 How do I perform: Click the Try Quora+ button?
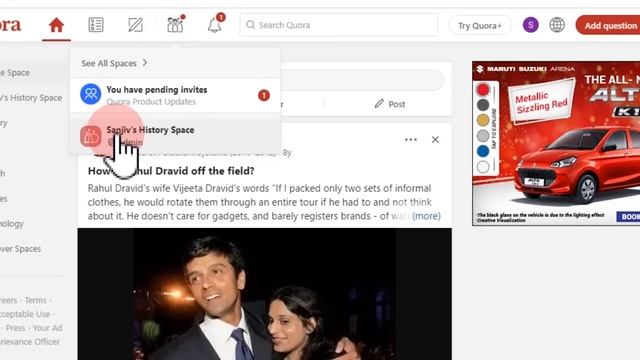[x=480, y=25]
